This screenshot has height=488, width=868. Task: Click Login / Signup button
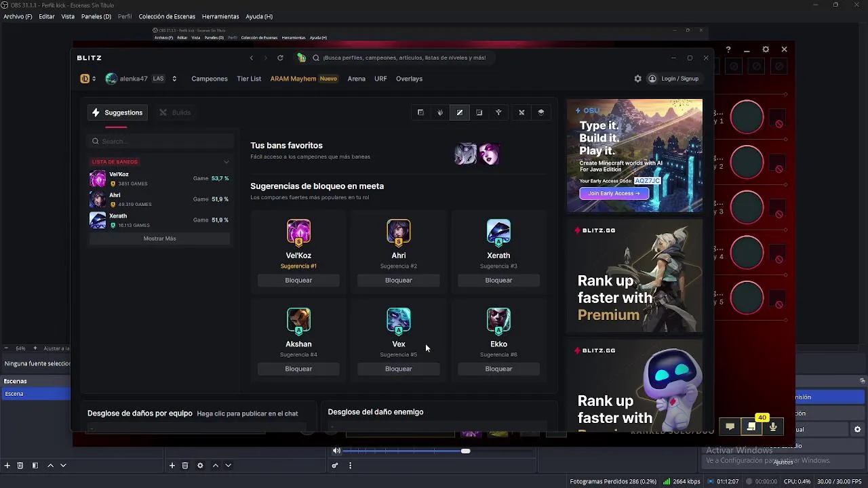[x=673, y=79]
